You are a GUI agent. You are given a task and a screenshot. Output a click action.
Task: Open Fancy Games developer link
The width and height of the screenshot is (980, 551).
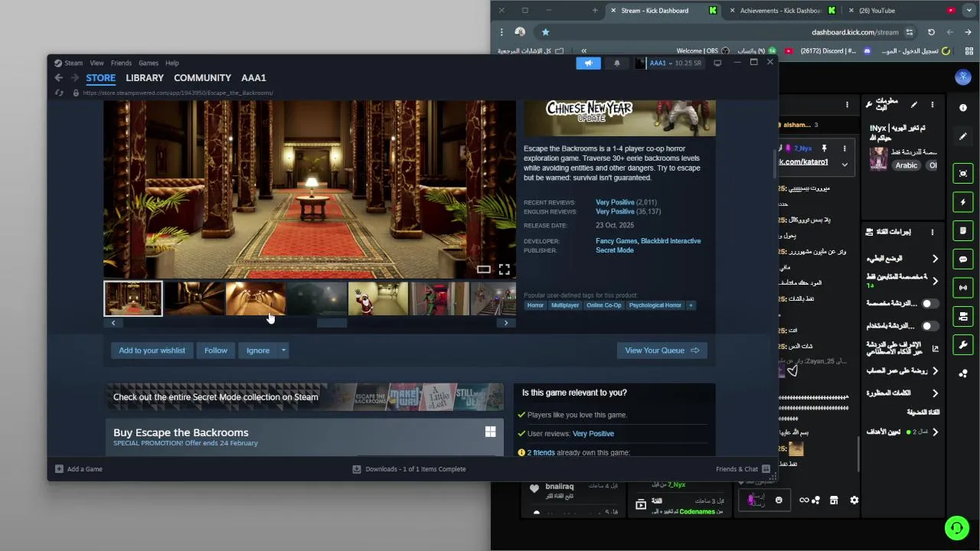[616, 241]
